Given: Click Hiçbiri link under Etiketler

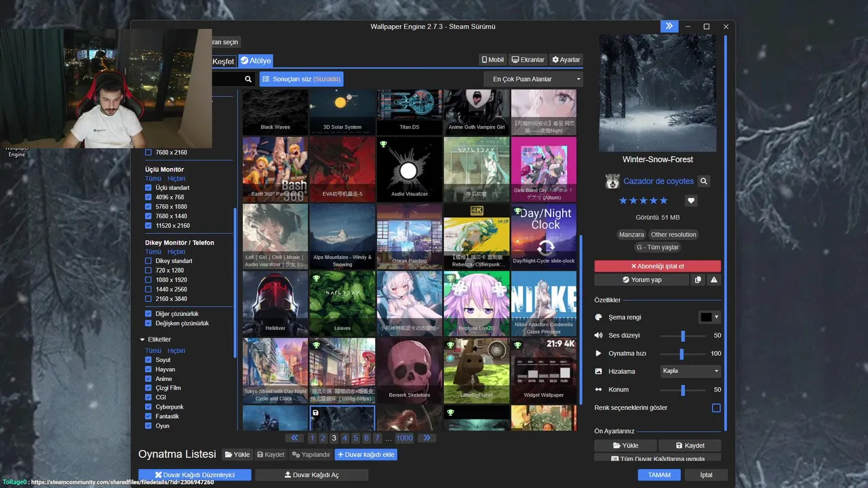Looking at the screenshot, I should pyautogui.click(x=176, y=350).
